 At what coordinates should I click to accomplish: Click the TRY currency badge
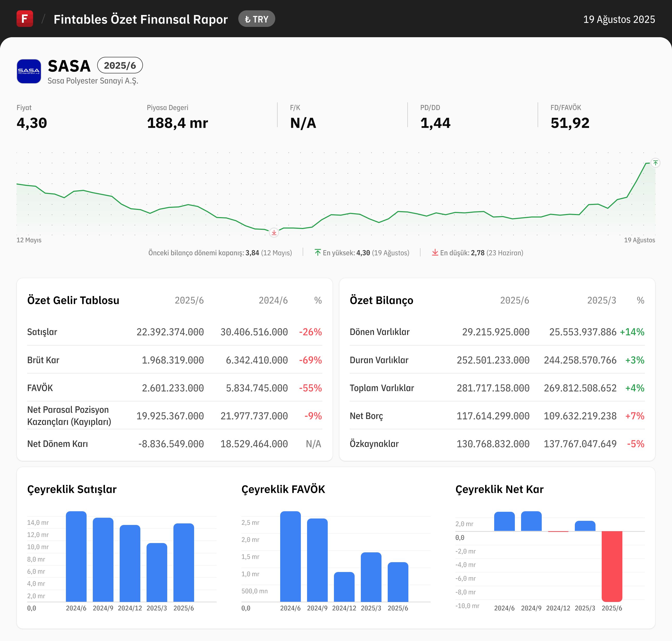[257, 19]
